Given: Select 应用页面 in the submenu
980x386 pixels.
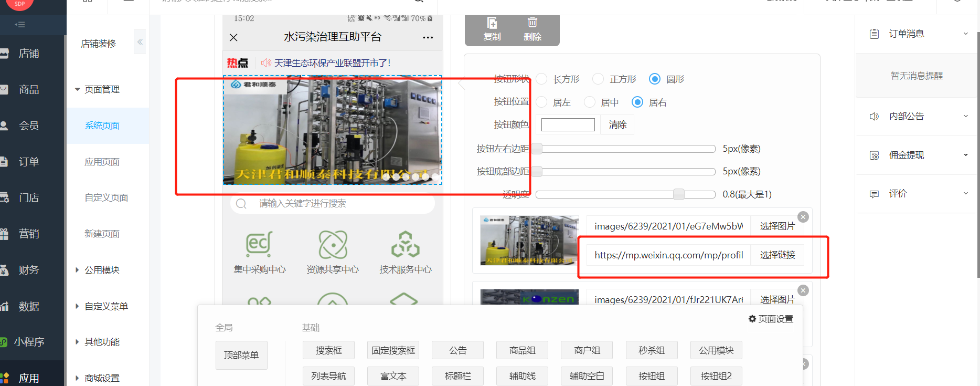Looking at the screenshot, I should pos(102,162).
